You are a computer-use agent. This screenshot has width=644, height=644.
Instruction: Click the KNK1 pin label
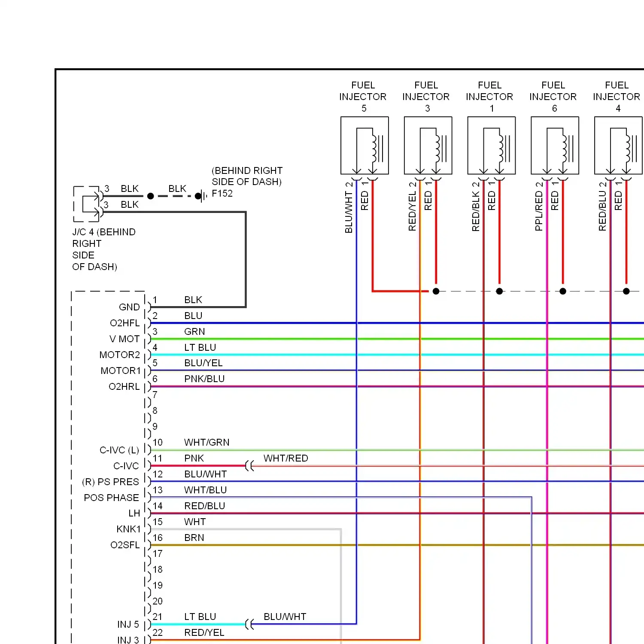[129, 529]
